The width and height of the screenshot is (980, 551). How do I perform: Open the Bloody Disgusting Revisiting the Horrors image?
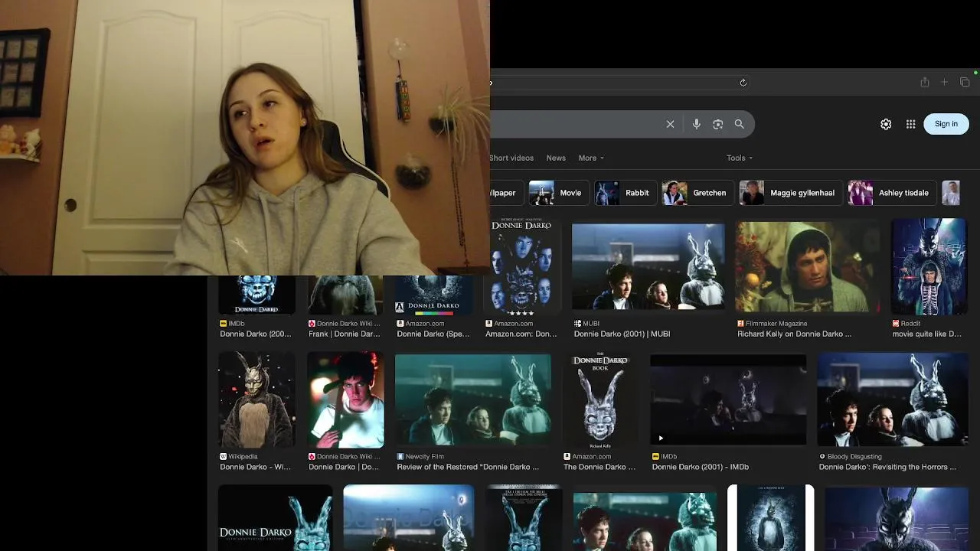click(x=892, y=399)
